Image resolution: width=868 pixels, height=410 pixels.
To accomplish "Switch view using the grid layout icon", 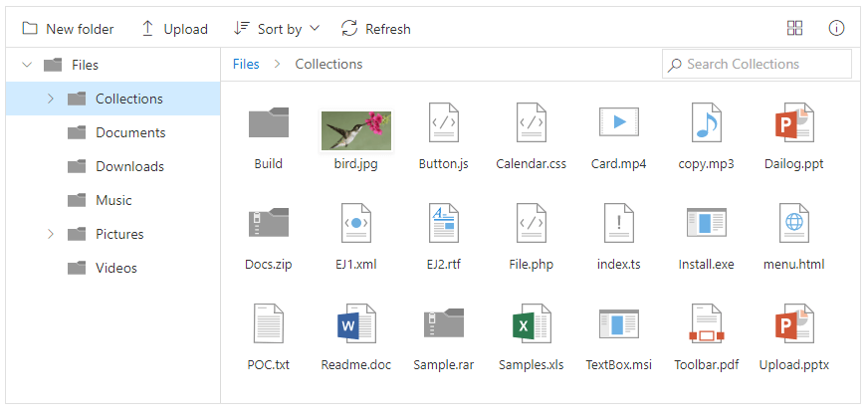I will (x=794, y=28).
